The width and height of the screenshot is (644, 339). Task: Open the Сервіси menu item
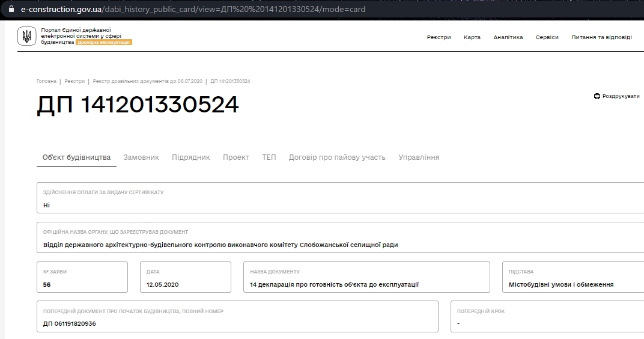[547, 37]
